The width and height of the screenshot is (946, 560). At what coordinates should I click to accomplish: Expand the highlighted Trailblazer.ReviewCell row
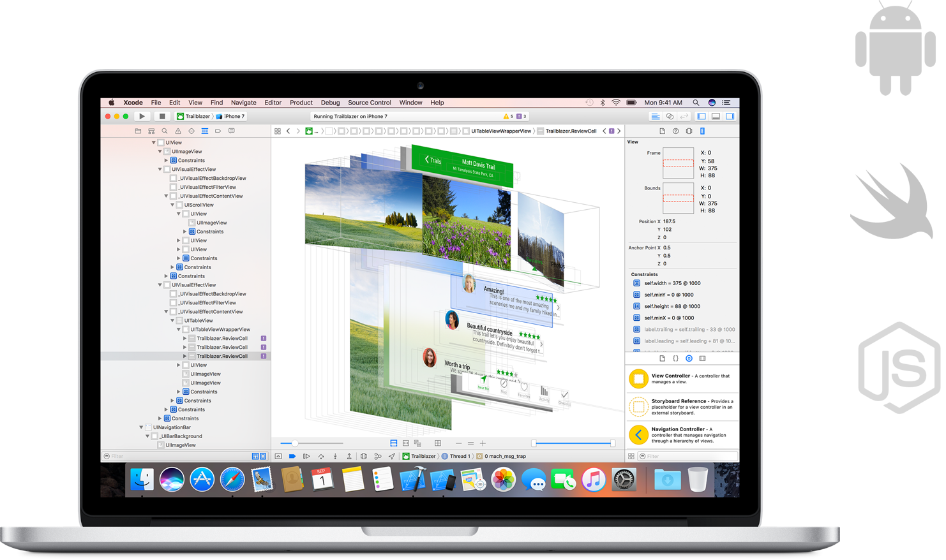[x=185, y=357]
